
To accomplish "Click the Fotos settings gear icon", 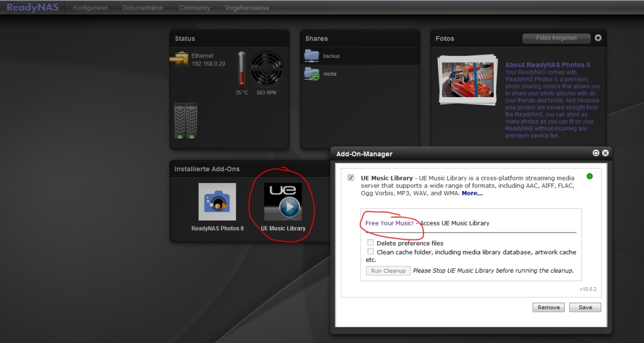I will pos(598,38).
